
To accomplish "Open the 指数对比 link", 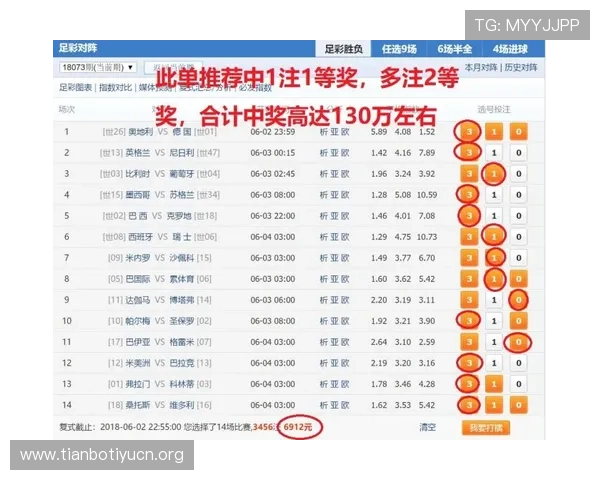I will pyautogui.click(x=115, y=88).
